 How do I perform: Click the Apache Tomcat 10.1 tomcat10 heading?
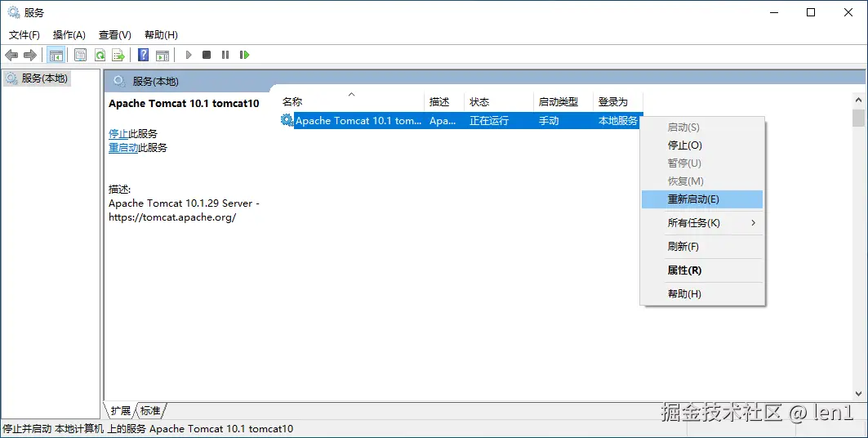(184, 104)
